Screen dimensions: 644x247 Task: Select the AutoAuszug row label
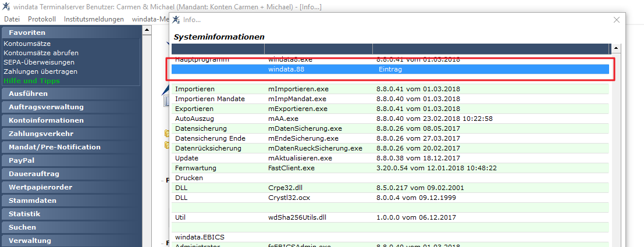[x=194, y=119]
